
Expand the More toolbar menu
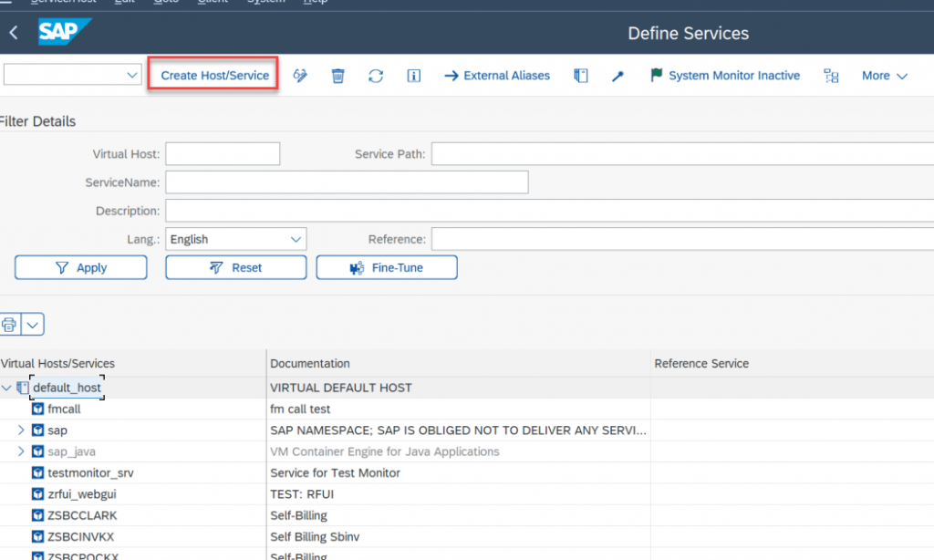(885, 76)
